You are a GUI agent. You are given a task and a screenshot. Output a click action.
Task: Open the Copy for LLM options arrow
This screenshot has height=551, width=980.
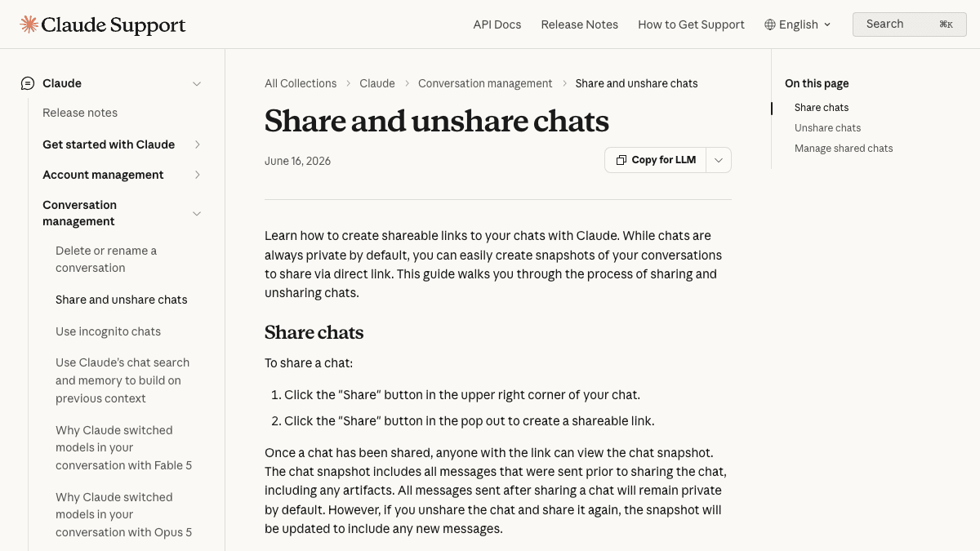click(719, 160)
